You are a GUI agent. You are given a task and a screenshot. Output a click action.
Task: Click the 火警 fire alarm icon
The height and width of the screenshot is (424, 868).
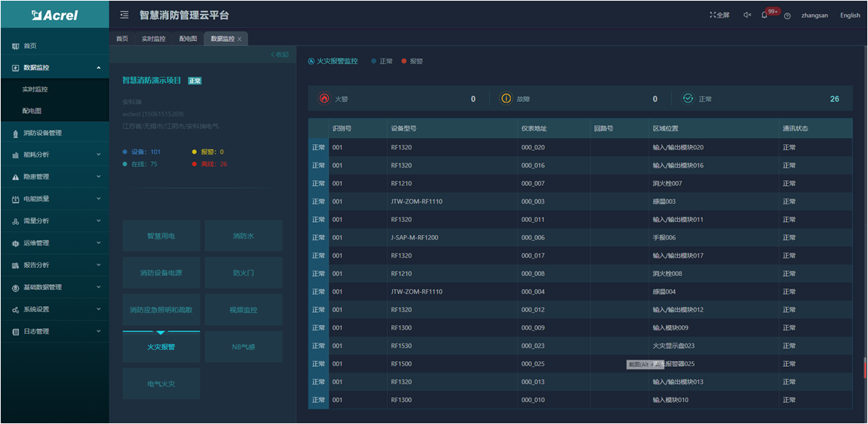[324, 99]
